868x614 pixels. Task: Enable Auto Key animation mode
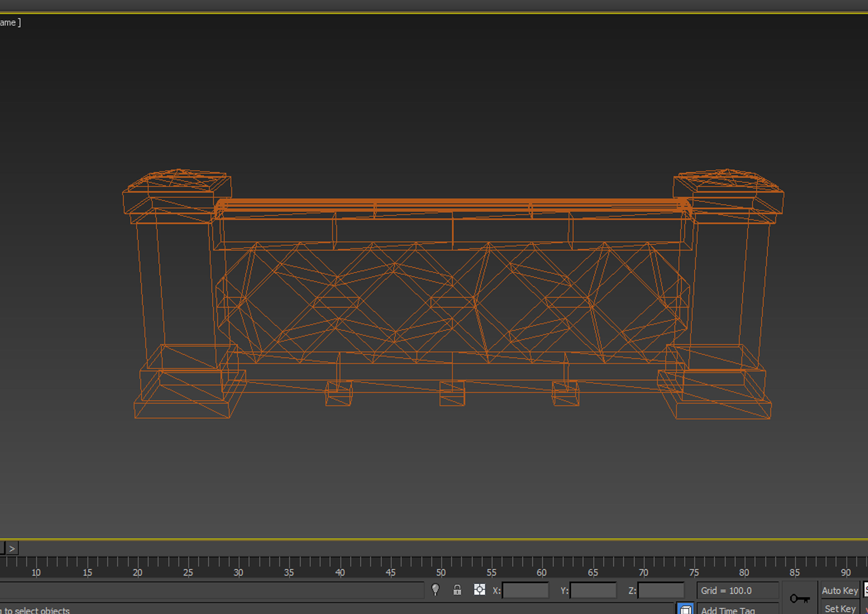(x=840, y=590)
